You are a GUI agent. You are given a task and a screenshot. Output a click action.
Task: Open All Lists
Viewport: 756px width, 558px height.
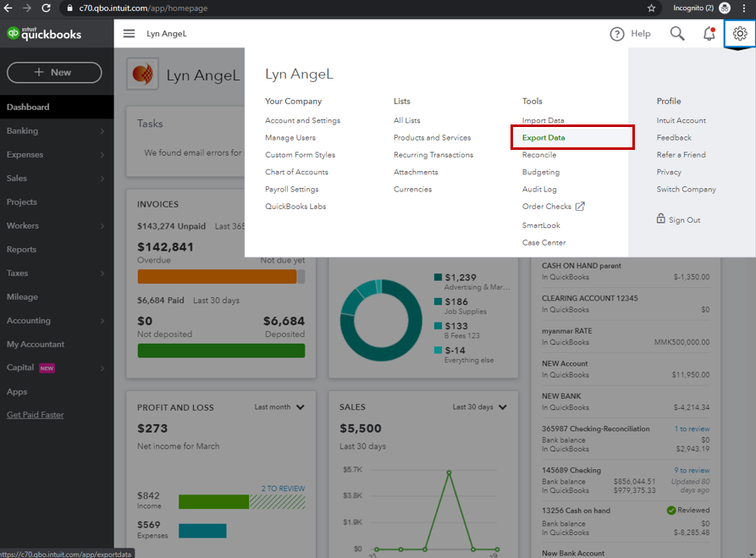[407, 120]
